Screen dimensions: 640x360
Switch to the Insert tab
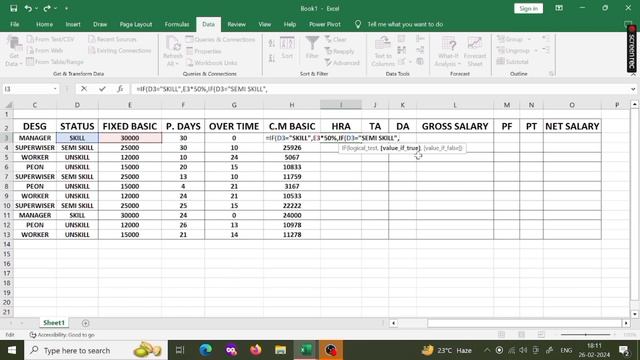(73, 24)
